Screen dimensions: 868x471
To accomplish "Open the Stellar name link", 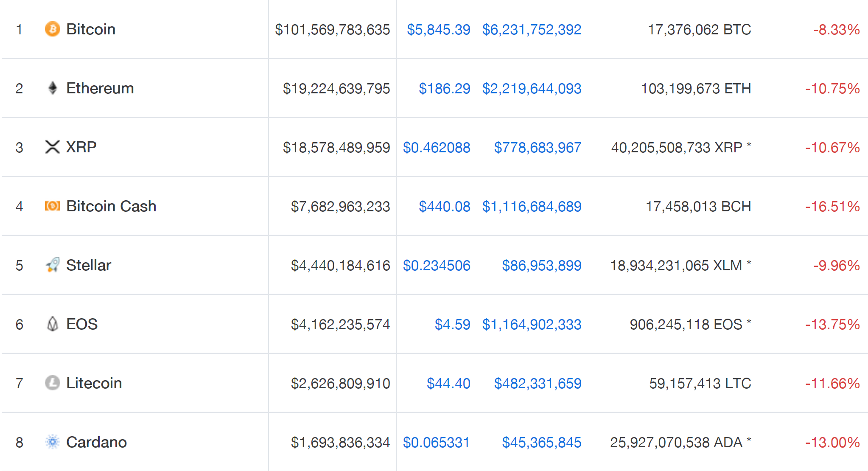I will click(89, 265).
